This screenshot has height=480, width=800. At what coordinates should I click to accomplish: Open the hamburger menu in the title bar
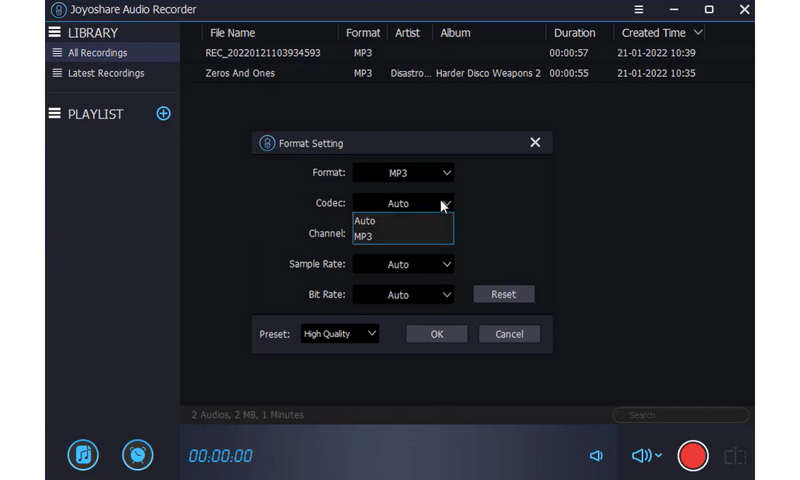coord(638,9)
